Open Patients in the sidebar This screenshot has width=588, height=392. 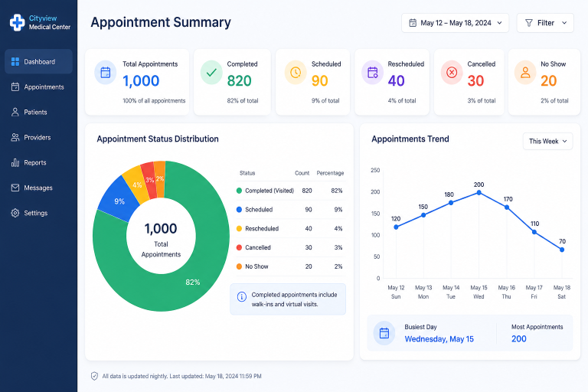(x=38, y=112)
